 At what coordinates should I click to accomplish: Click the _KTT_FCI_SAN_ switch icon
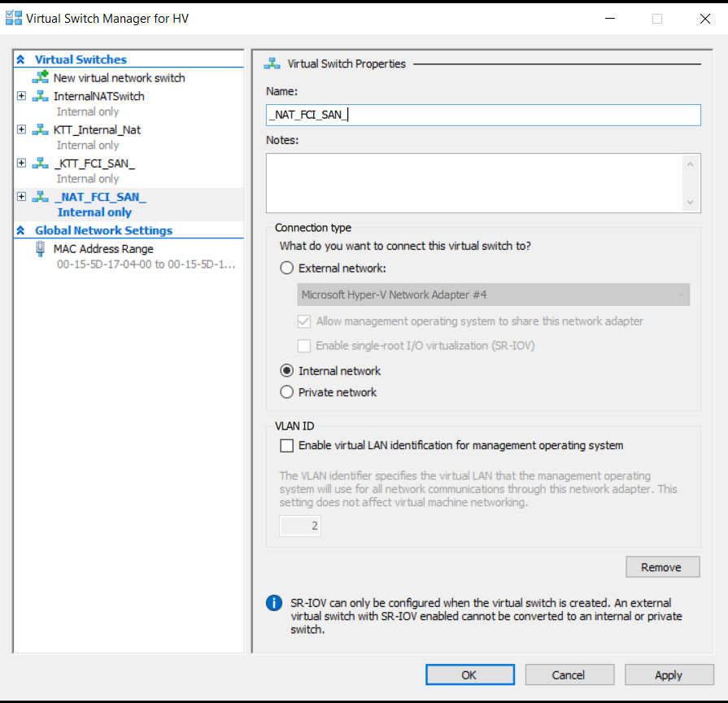coord(40,163)
